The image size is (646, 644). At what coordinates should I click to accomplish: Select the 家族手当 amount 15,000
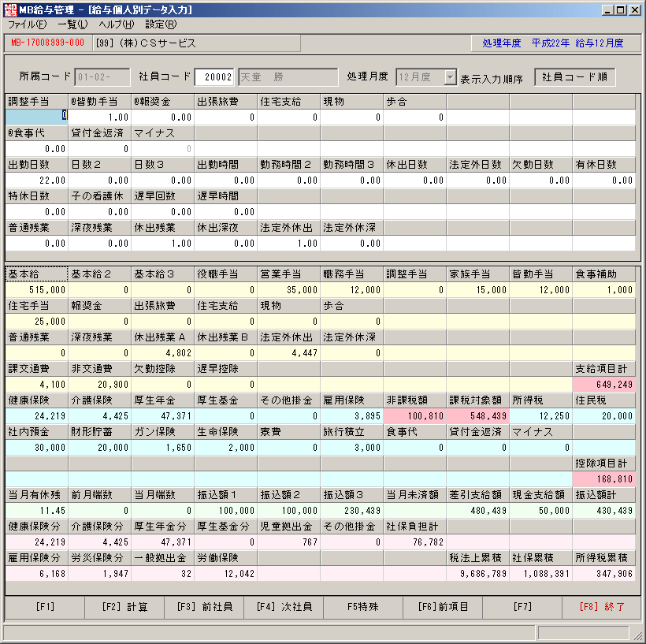(478, 290)
